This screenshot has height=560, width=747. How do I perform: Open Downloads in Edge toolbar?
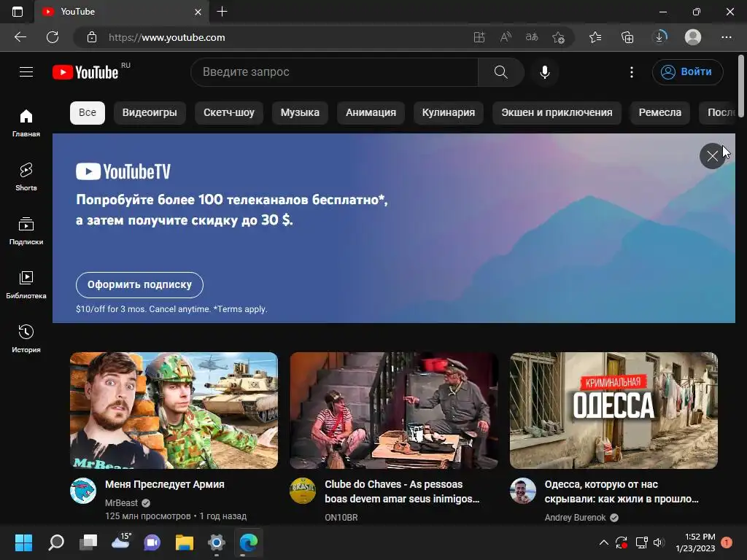click(x=659, y=37)
